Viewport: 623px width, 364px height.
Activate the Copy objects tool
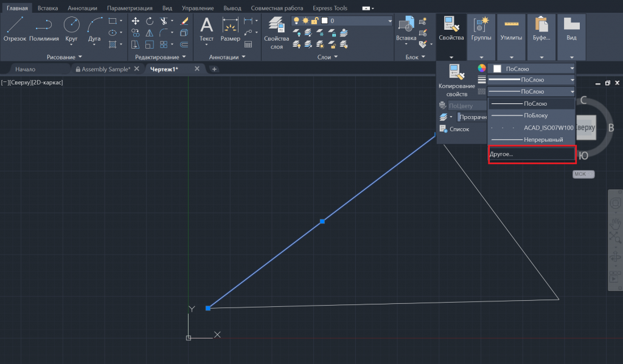point(136,33)
